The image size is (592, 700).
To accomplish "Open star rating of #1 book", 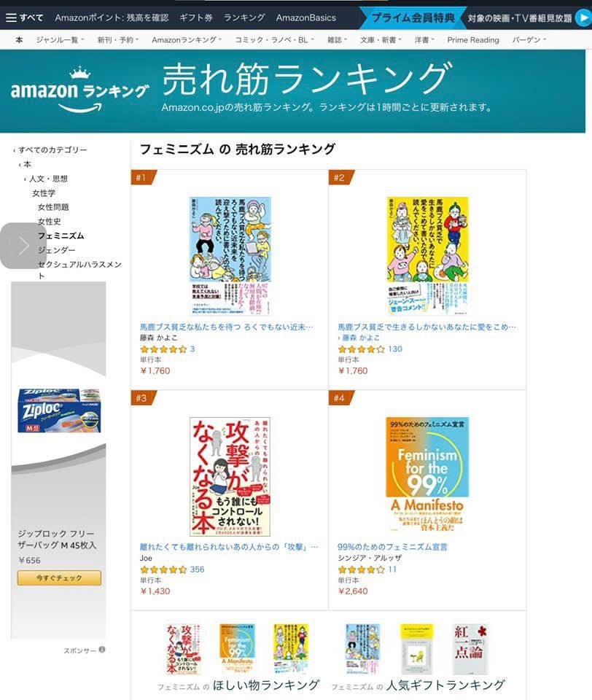I will click(x=163, y=349).
